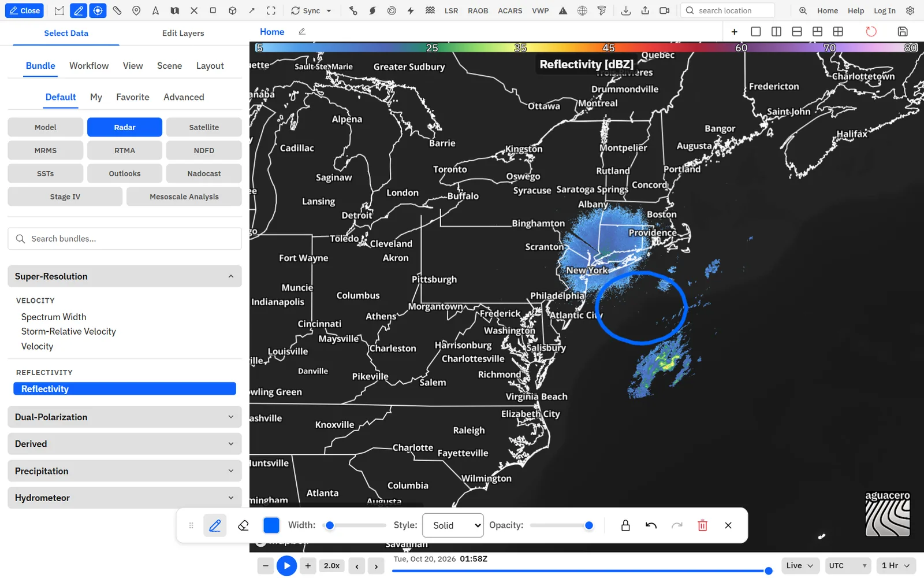Click the download icon

625,10
